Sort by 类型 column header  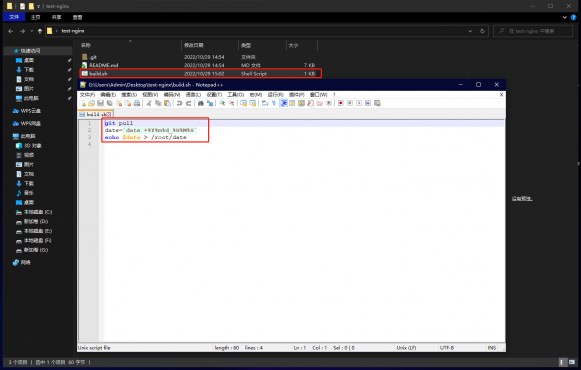click(x=262, y=45)
